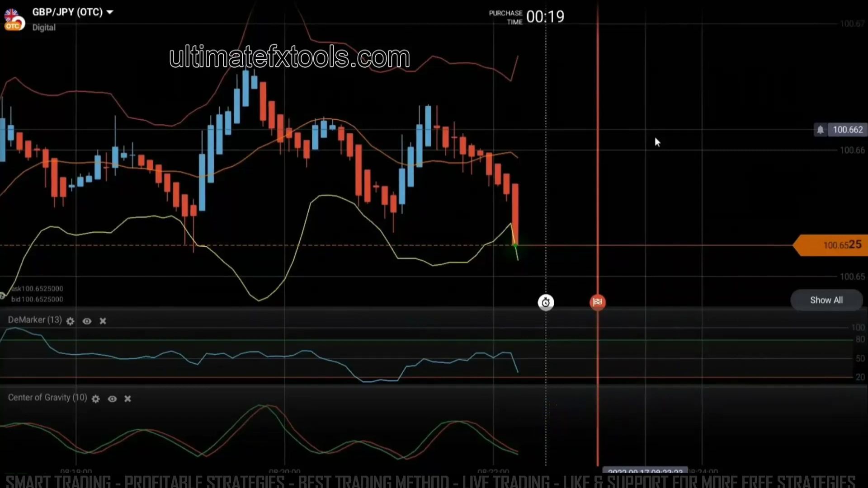
Task: Click the orange current price tag 100.6525
Action: pyautogui.click(x=832, y=245)
